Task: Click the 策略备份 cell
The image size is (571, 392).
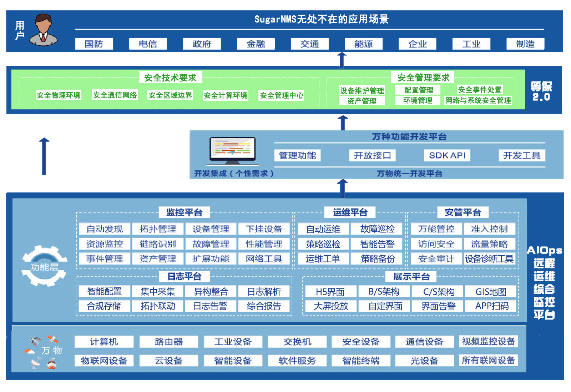Action: coord(377,258)
